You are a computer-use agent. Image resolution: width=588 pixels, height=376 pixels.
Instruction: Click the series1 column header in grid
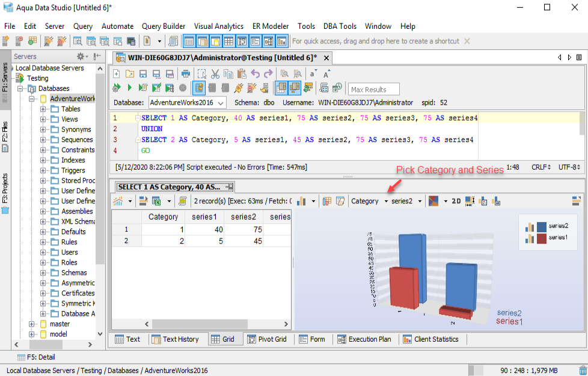204,217
